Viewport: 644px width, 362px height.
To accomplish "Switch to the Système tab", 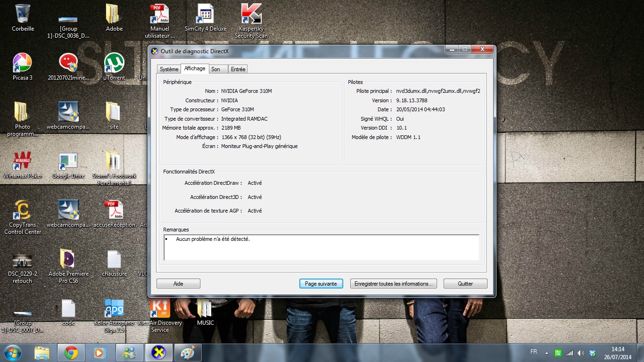I will click(169, 69).
